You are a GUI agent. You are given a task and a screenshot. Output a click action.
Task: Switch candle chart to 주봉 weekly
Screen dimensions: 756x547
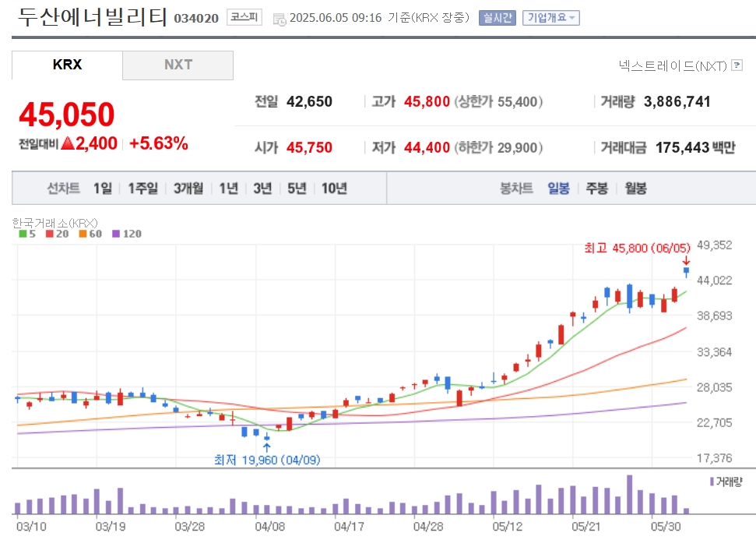click(x=597, y=188)
